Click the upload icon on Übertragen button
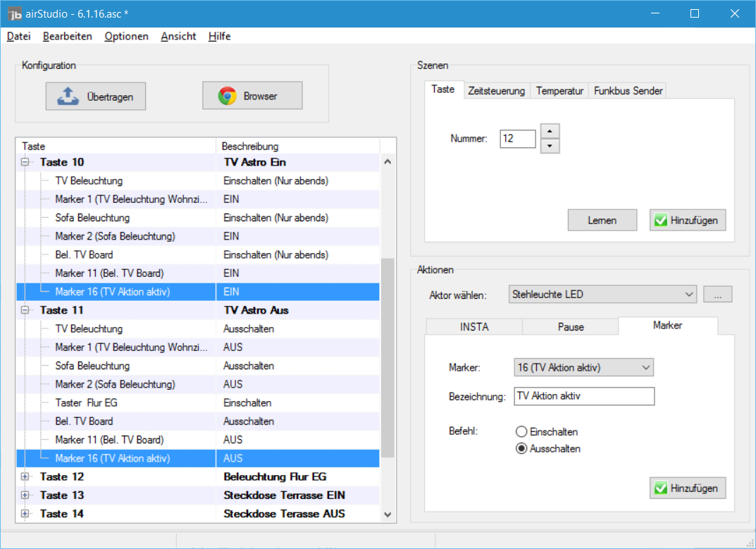 pyautogui.click(x=68, y=97)
